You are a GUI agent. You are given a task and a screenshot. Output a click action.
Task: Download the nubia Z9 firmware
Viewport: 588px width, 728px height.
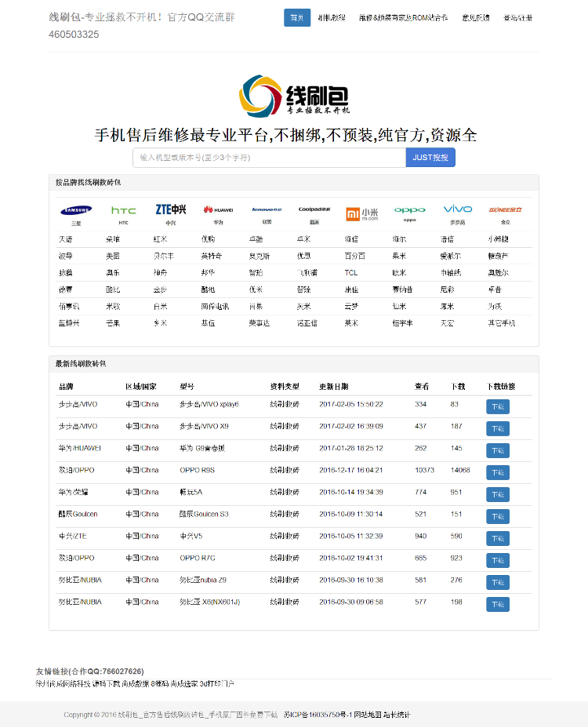498,582
